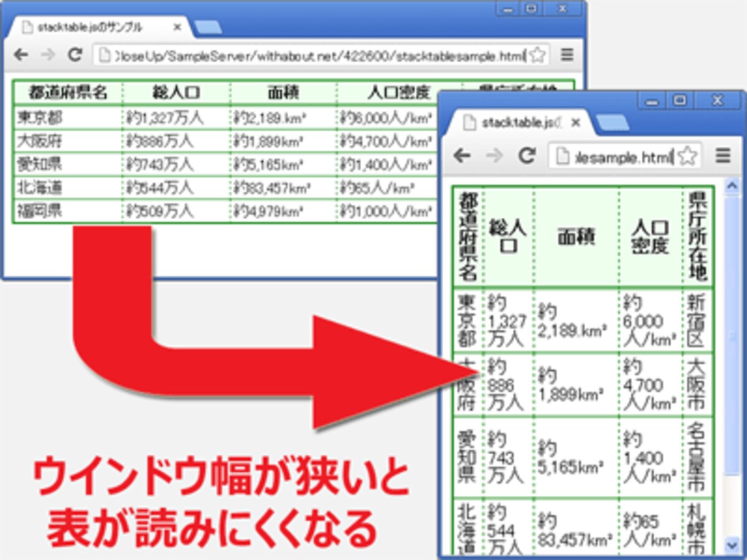747x560 pixels.
Task: Minimize the rear browser window
Action: pos(507,9)
